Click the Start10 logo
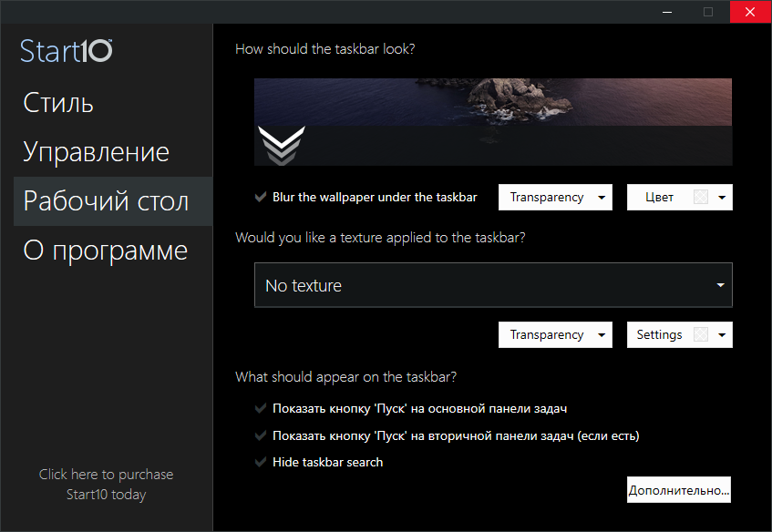The image size is (772, 532). (x=66, y=51)
